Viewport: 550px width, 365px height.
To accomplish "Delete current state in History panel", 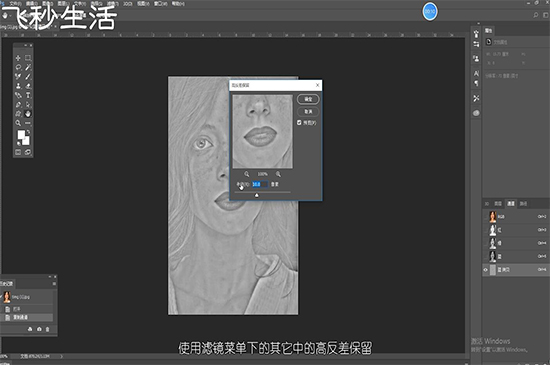I will pos(48,329).
